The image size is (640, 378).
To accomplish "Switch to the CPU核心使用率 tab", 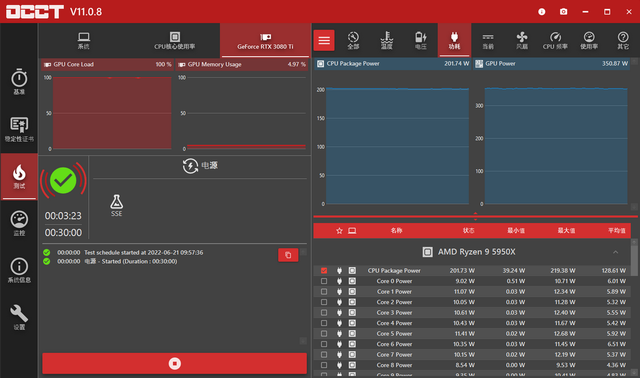I will 175,40.
